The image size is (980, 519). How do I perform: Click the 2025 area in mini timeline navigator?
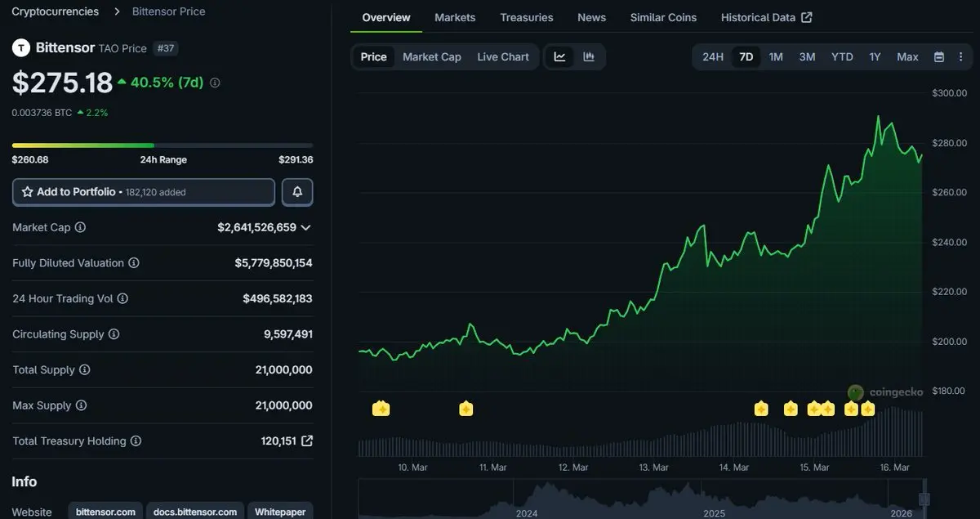pyautogui.click(x=714, y=512)
